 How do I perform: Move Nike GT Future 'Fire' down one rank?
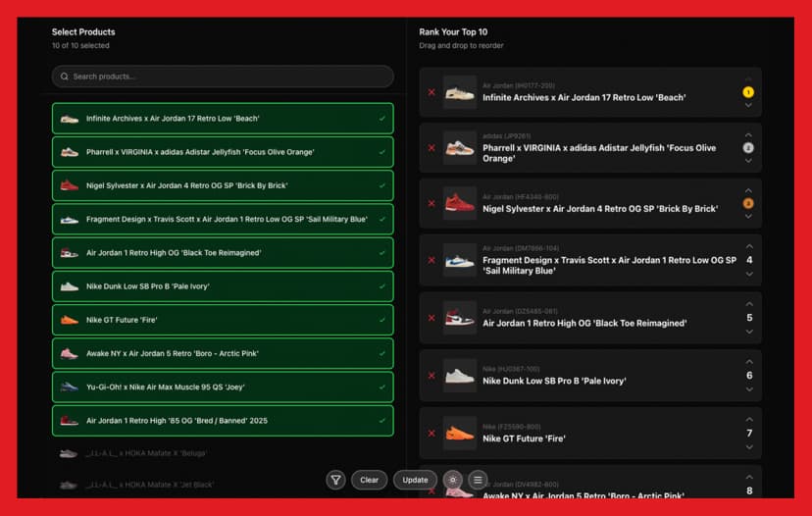(749, 447)
